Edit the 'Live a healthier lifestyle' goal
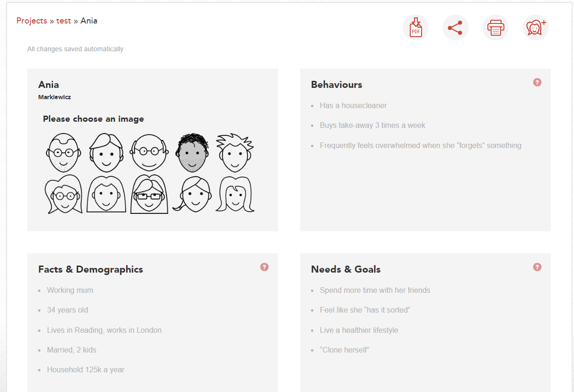This screenshot has width=574, height=392. [359, 330]
